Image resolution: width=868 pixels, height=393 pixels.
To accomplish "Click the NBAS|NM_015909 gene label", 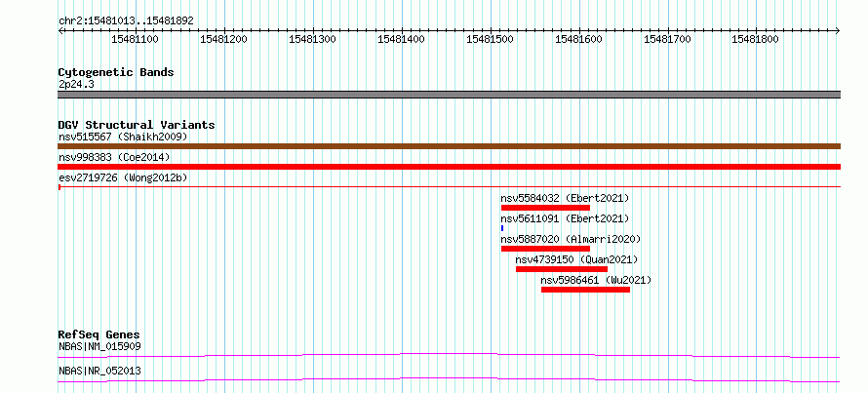I will click(x=99, y=346).
